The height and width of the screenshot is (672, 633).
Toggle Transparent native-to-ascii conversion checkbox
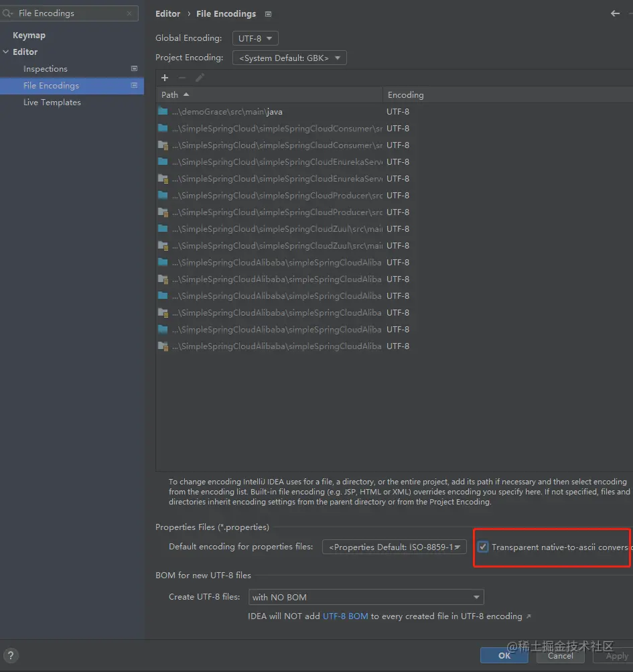tap(483, 547)
